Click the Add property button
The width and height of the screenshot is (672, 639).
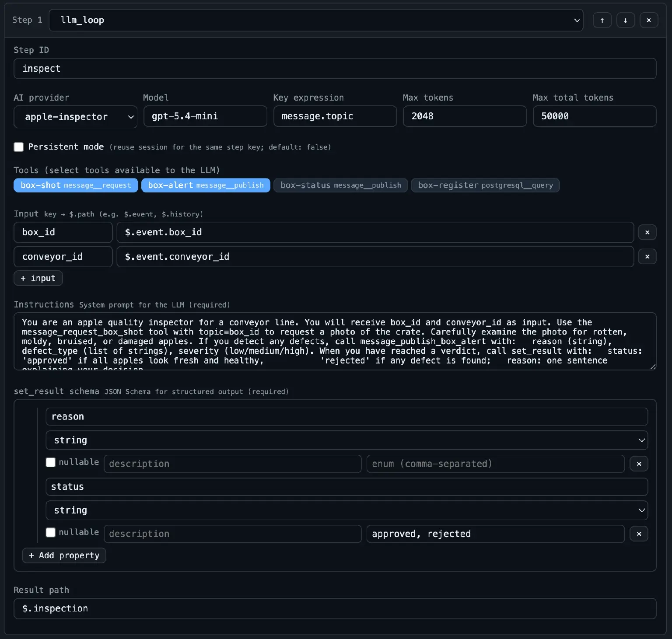(64, 555)
